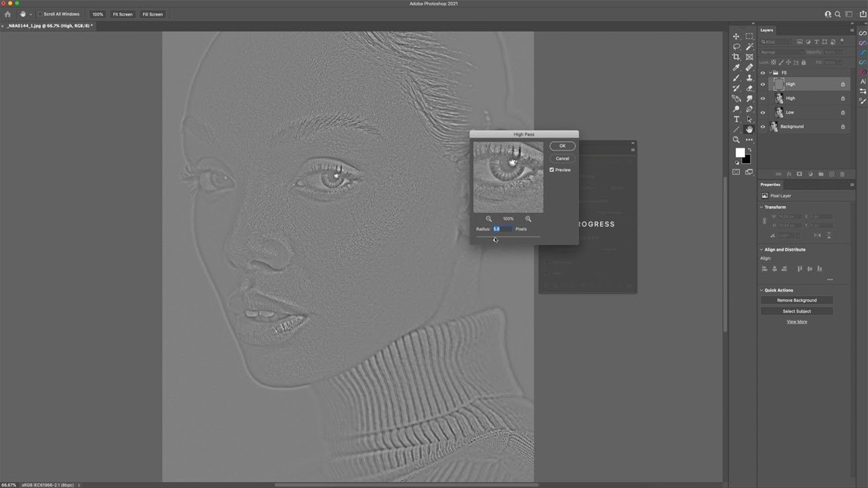Click the Select Subject button
The height and width of the screenshot is (488, 868).
click(x=797, y=311)
